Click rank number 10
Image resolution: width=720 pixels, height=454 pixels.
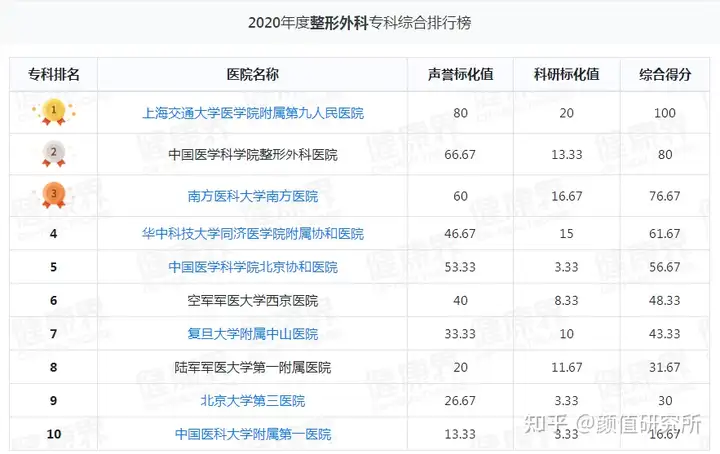54,434
